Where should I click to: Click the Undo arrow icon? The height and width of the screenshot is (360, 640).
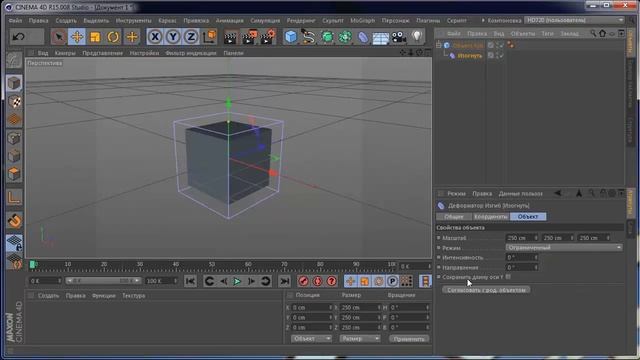coord(18,37)
